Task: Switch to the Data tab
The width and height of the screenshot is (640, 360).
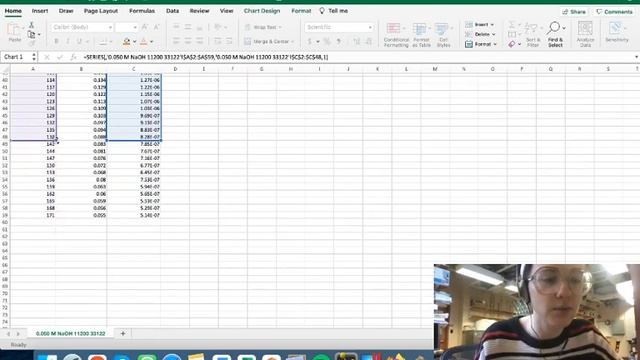Action: click(x=172, y=11)
